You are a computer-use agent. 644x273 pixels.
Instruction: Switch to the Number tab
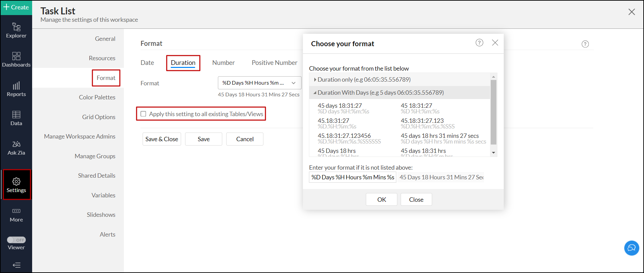223,63
